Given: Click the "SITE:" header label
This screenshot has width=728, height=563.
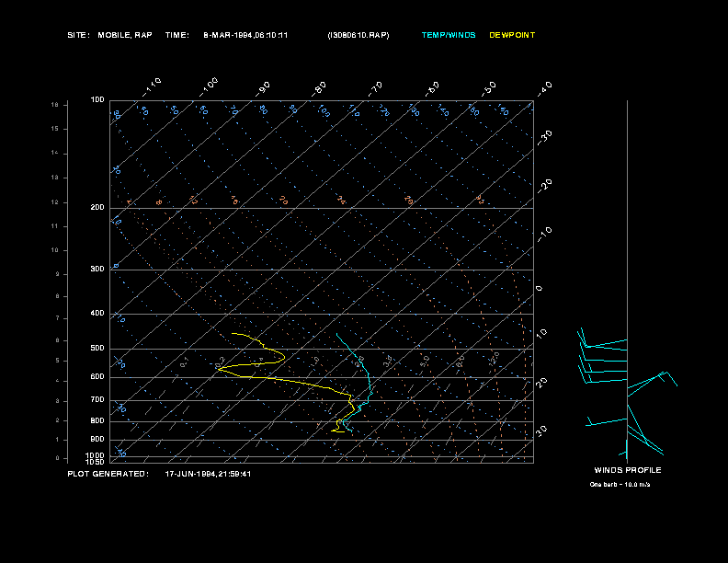Looking at the screenshot, I should point(78,35).
